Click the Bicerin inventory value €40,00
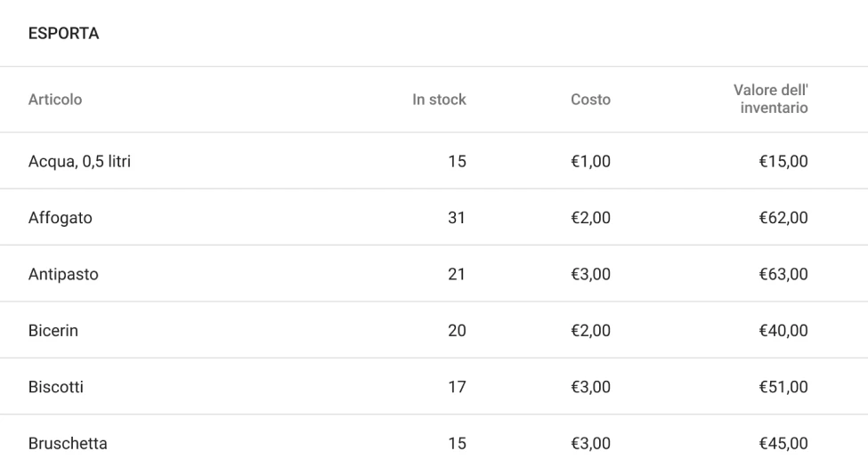The width and height of the screenshot is (868, 467). point(783,331)
